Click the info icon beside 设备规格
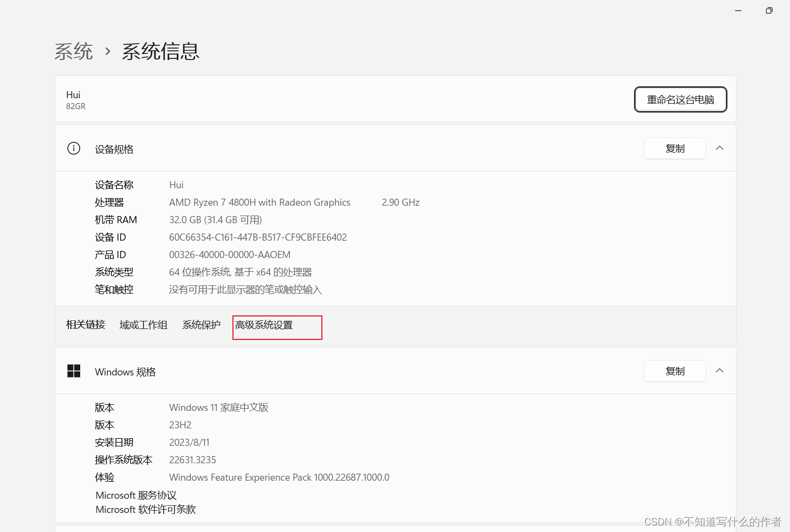790x532 pixels. [74, 148]
